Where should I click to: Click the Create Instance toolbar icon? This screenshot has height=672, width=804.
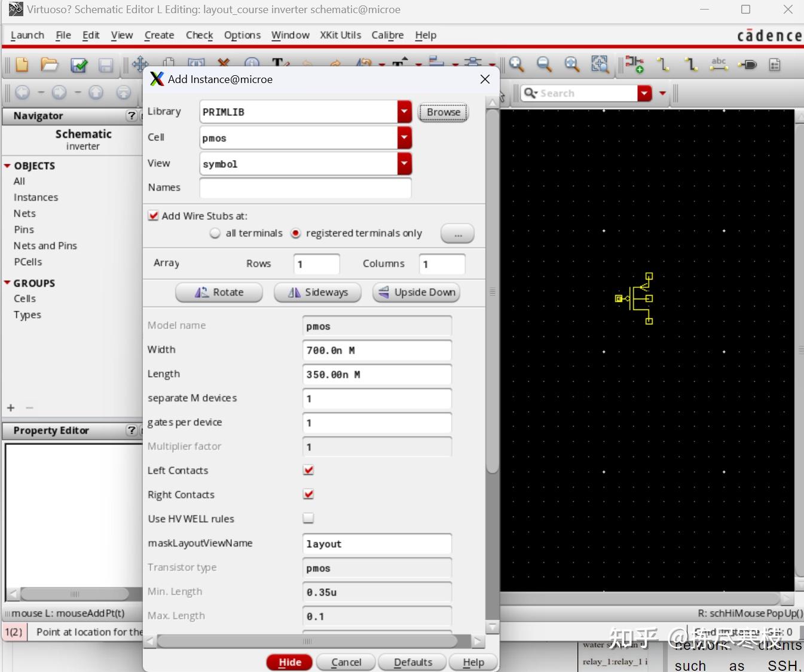pyautogui.click(x=634, y=65)
